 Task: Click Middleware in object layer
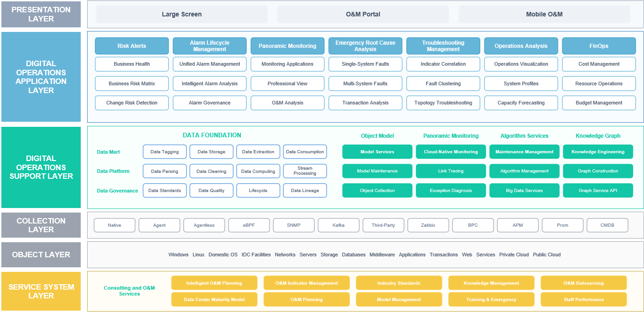tap(382, 255)
